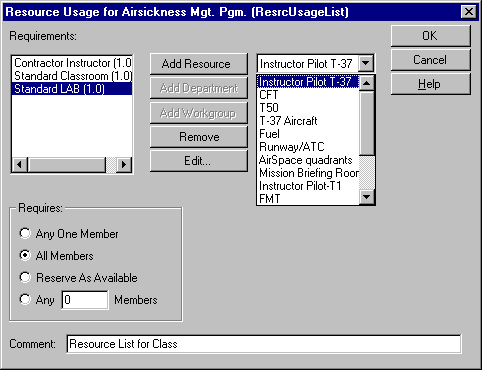This screenshot has height=370, width=482.
Task: Click resource list scroll up arrow
Action: 367,83
